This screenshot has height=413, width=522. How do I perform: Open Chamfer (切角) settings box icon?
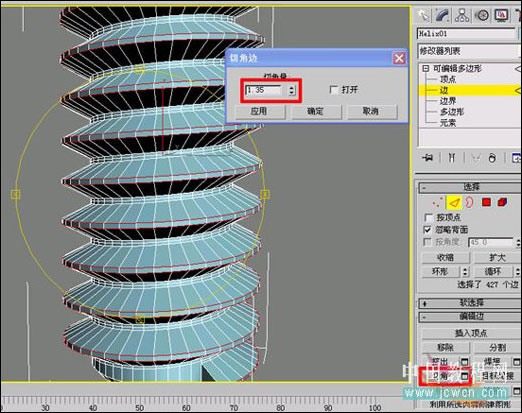coord(464,376)
